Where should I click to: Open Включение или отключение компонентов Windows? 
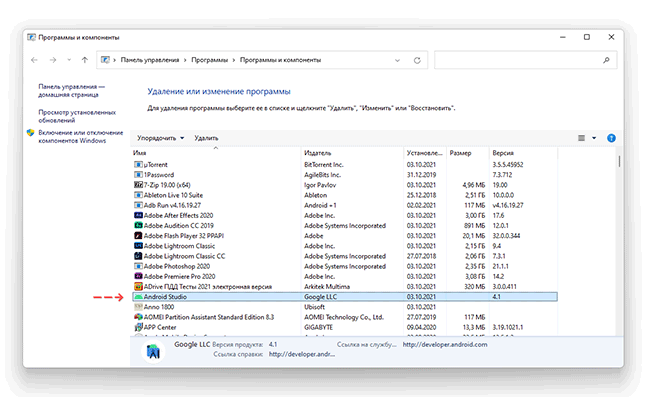click(x=80, y=136)
